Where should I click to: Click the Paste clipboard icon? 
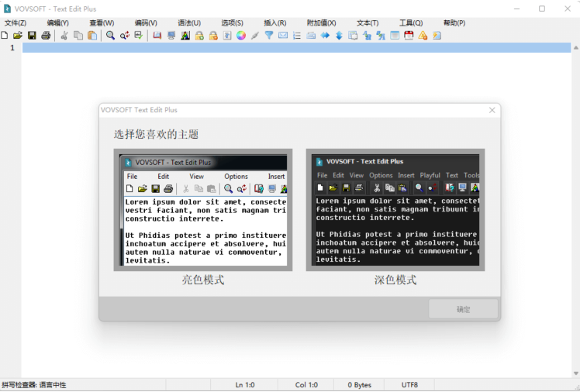92,36
